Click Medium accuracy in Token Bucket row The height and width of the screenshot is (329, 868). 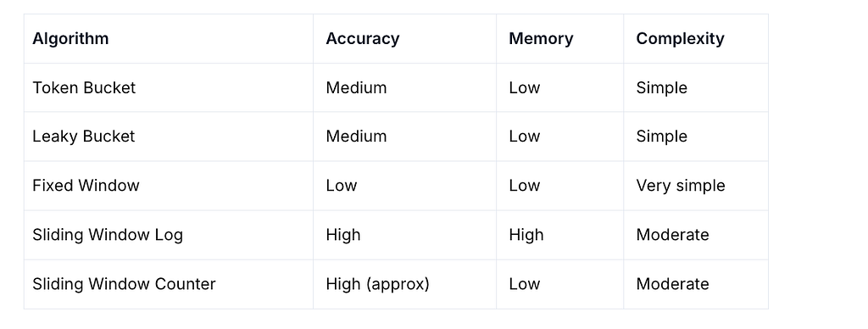pos(356,87)
